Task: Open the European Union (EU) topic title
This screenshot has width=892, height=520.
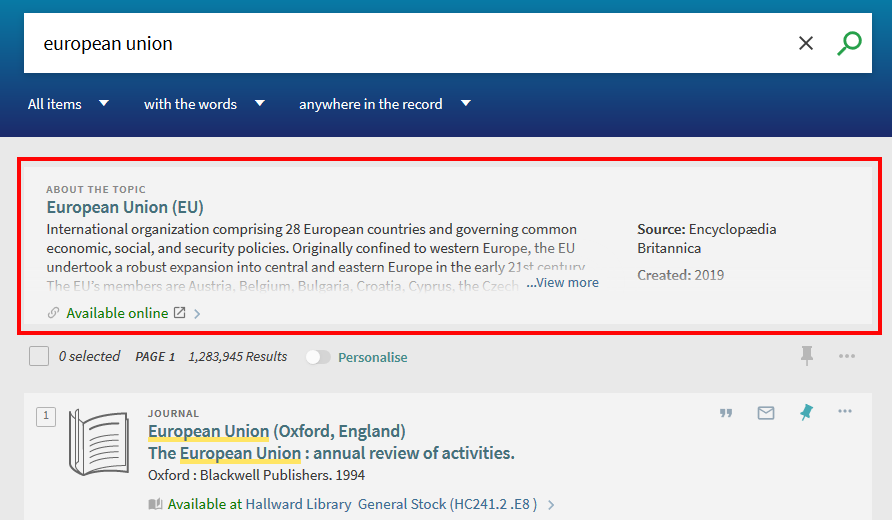Action: coord(125,207)
